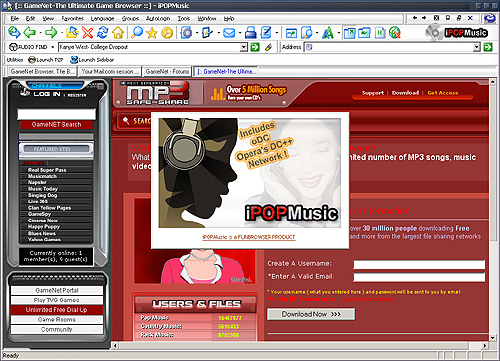This screenshot has width=500, height=361.
Task: Click the Play TVG Games button
Action: coord(57,300)
